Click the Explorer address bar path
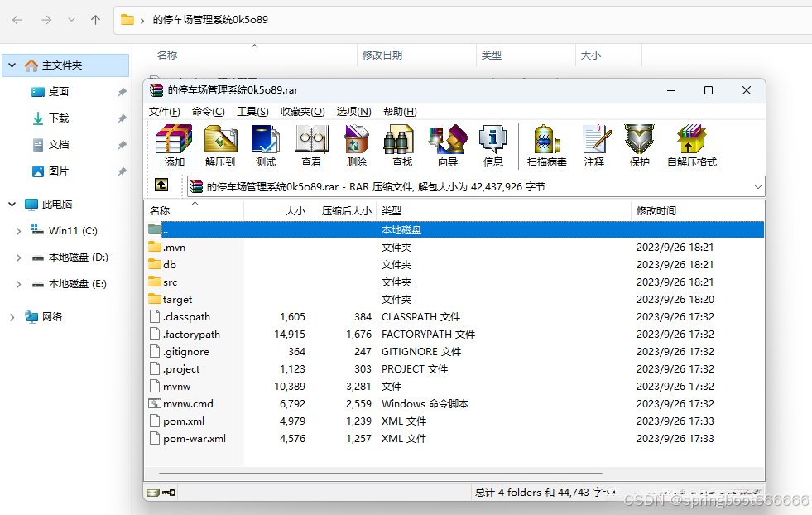Image resolution: width=812 pixels, height=515 pixels. point(210,20)
